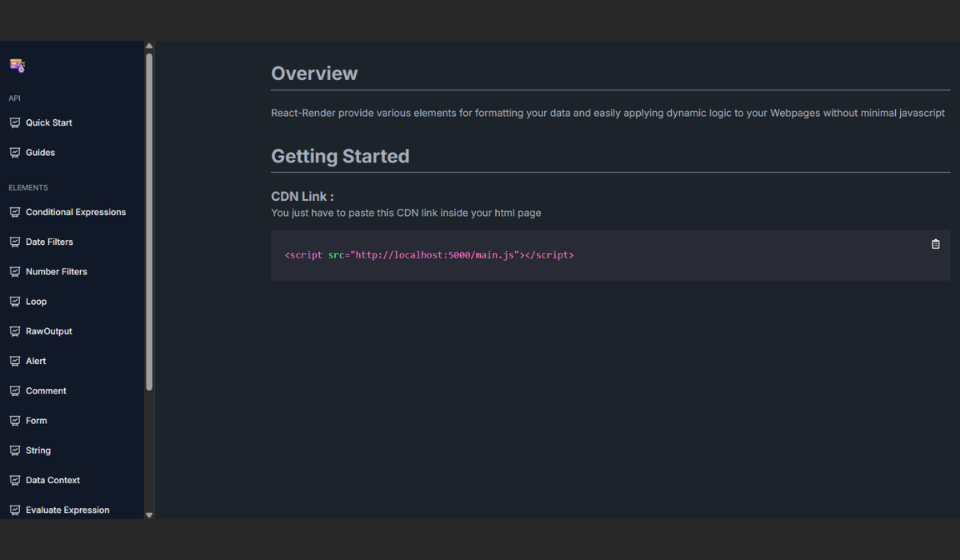Click the React-Render overview description paragraph

point(608,113)
